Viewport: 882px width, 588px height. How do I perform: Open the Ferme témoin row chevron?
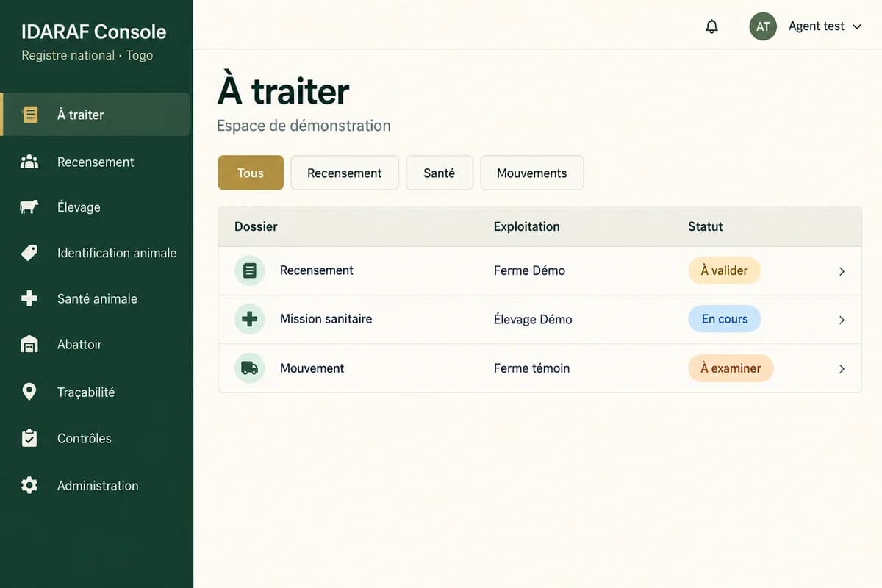pos(842,369)
